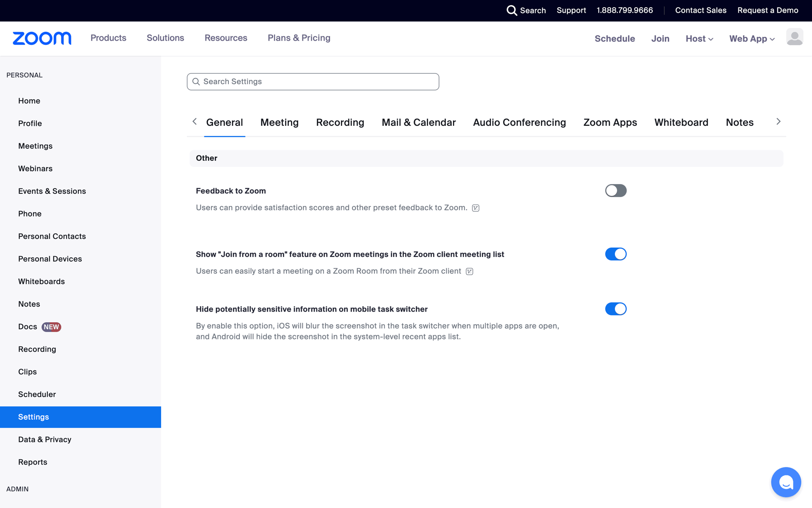This screenshot has width=812, height=508.
Task: Expand the Host dropdown
Action: click(x=700, y=39)
